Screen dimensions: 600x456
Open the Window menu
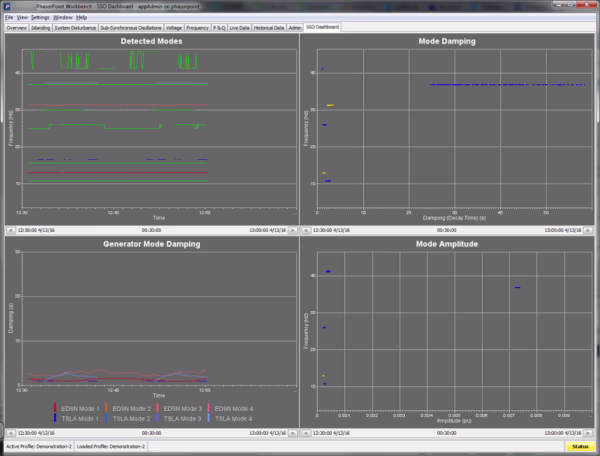pos(63,18)
